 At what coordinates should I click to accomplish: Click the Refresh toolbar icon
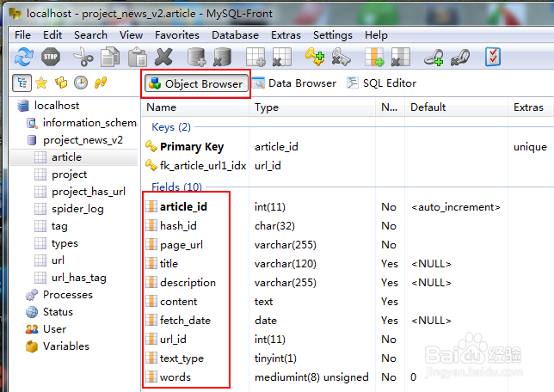tap(24, 57)
